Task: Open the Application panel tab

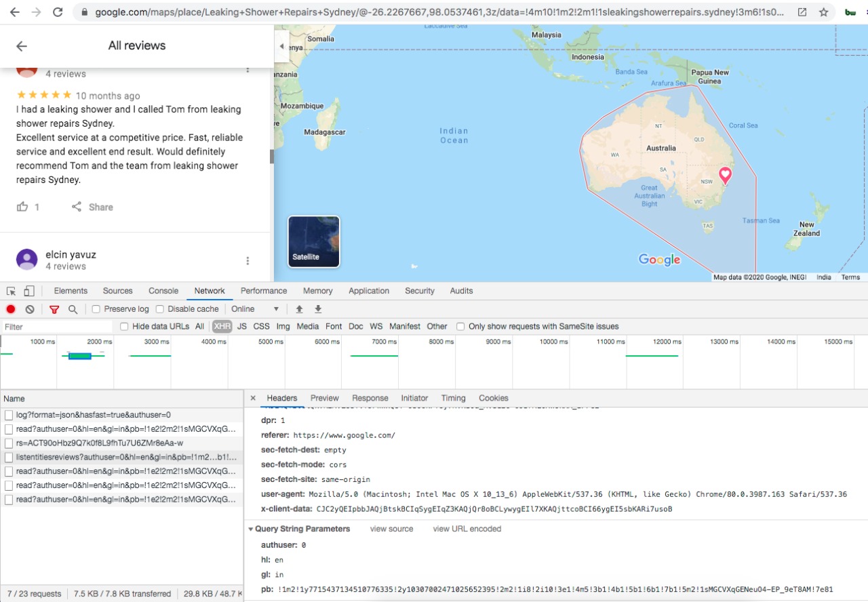Action: [369, 291]
